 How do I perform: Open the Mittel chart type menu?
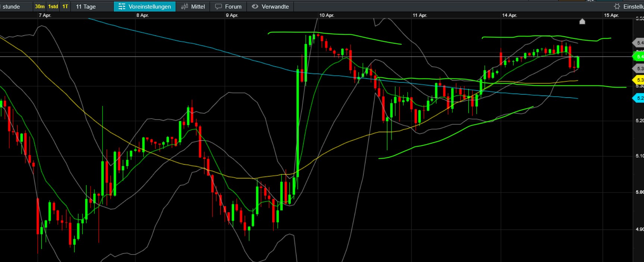(x=193, y=6)
